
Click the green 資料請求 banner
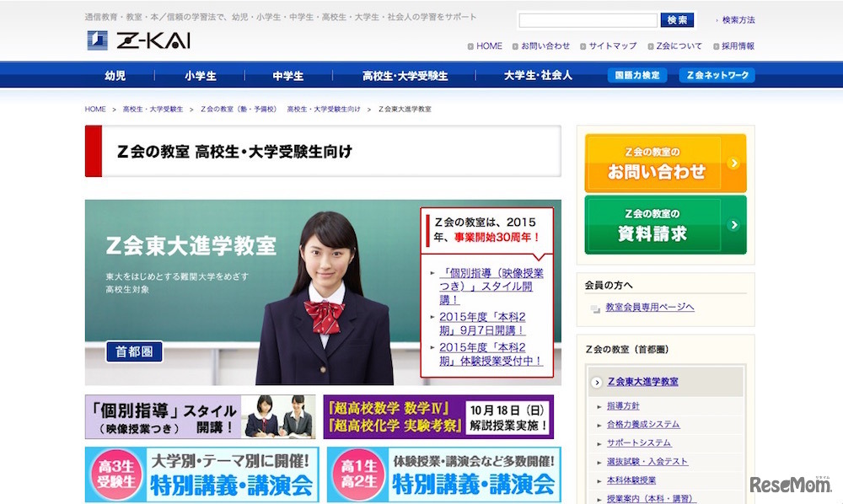pos(666,224)
